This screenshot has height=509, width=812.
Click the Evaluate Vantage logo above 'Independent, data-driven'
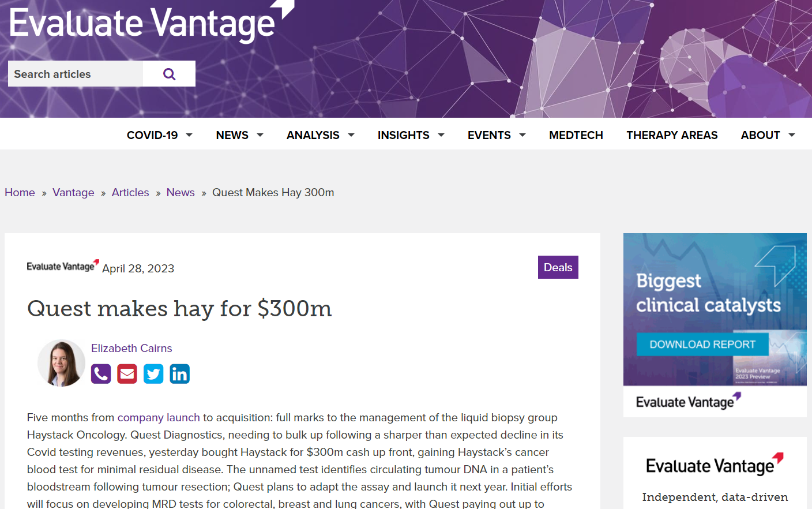[x=715, y=465]
